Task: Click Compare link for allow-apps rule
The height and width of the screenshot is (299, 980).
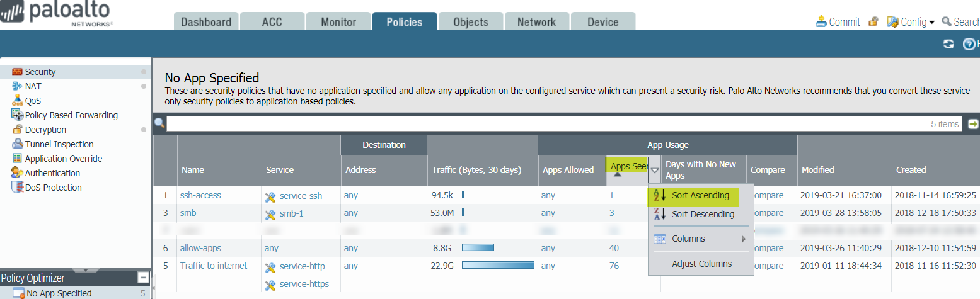Action: [x=768, y=248]
